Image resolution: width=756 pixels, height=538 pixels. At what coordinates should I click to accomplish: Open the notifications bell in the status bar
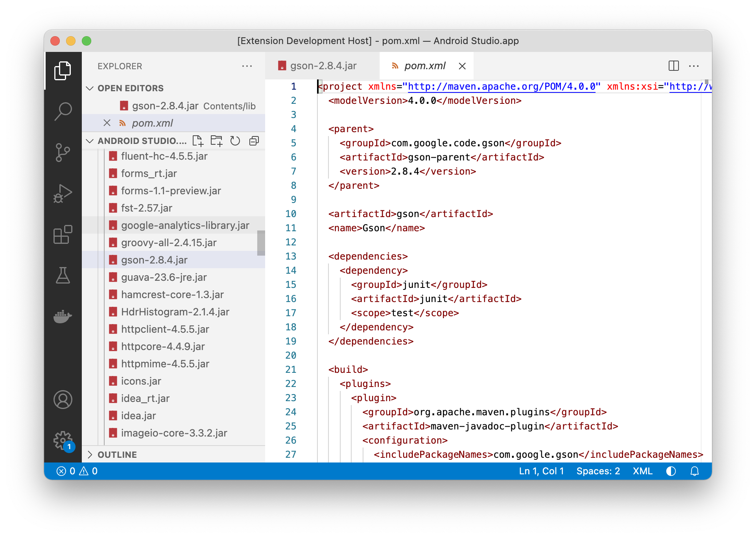click(695, 471)
